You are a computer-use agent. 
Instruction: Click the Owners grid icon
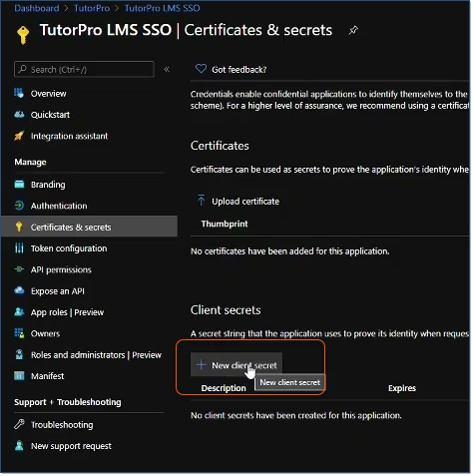pos(19,333)
